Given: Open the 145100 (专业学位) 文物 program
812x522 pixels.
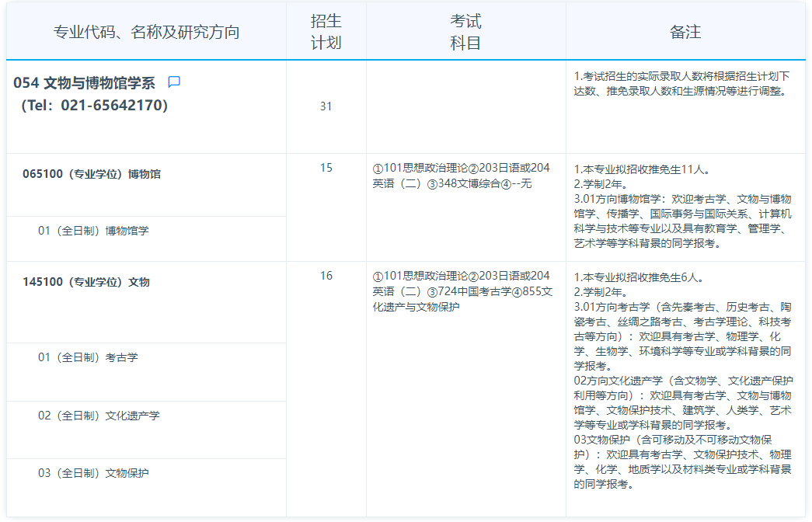Looking at the screenshot, I should [86, 283].
